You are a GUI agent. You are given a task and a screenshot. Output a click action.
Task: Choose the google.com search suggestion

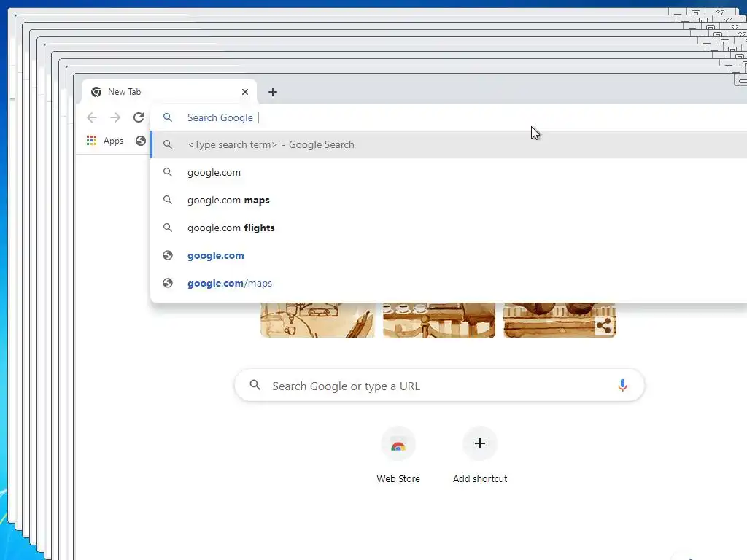(449, 172)
